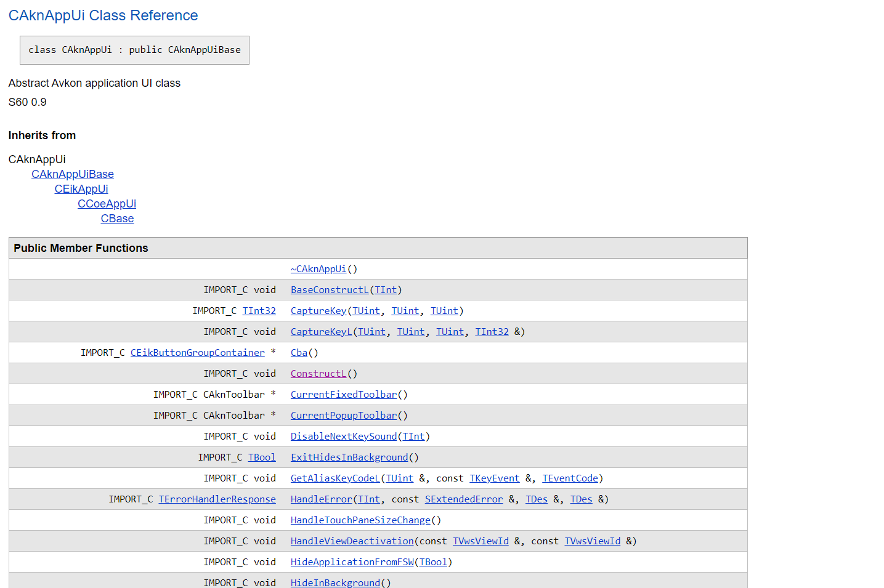Open the CaptureKey function link

point(318,311)
